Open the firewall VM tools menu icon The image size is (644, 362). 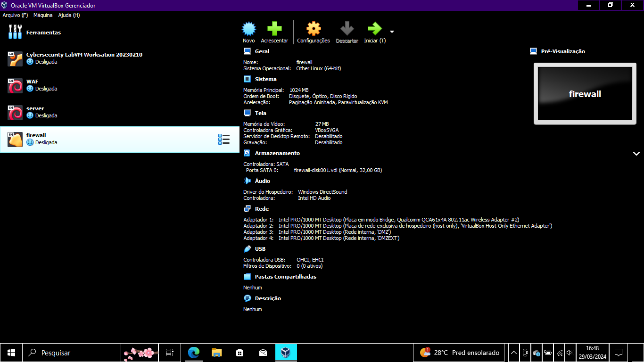pos(224,140)
